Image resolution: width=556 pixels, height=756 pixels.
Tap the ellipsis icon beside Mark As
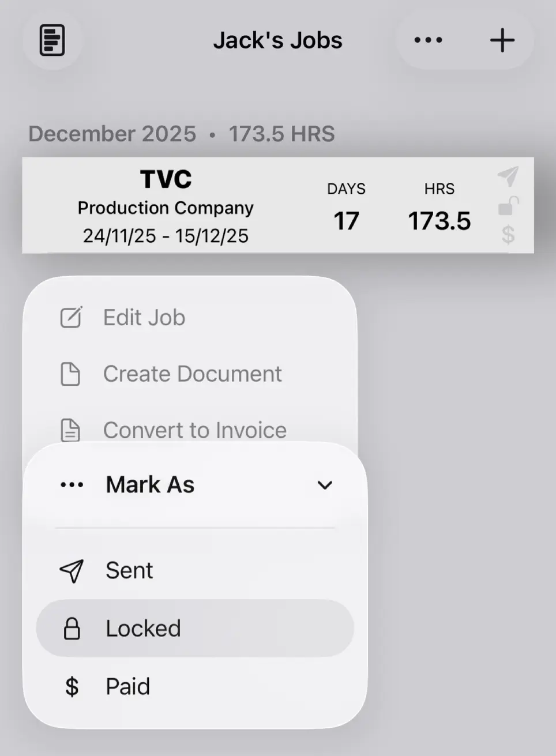coord(72,484)
